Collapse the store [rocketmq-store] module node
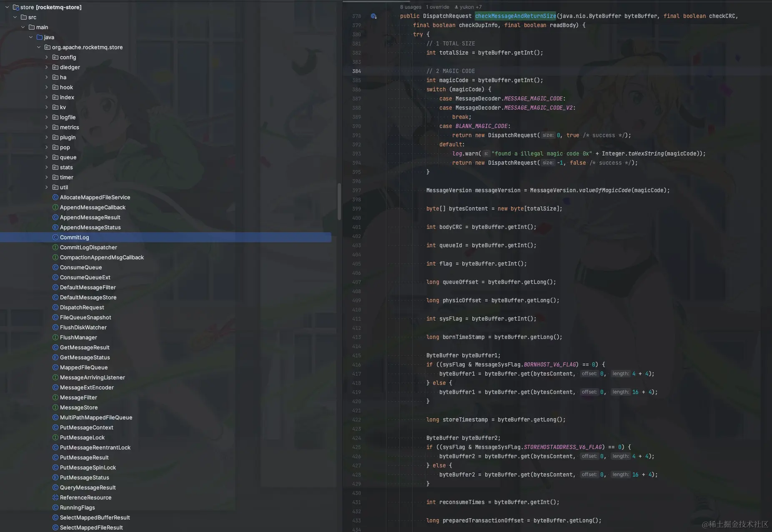 (x=7, y=7)
